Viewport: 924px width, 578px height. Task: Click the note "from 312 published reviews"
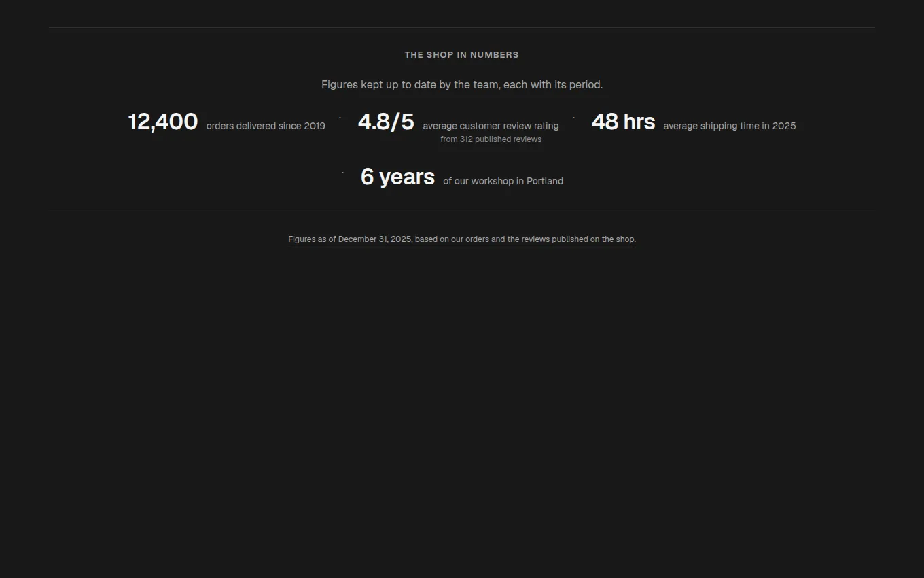point(491,139)
